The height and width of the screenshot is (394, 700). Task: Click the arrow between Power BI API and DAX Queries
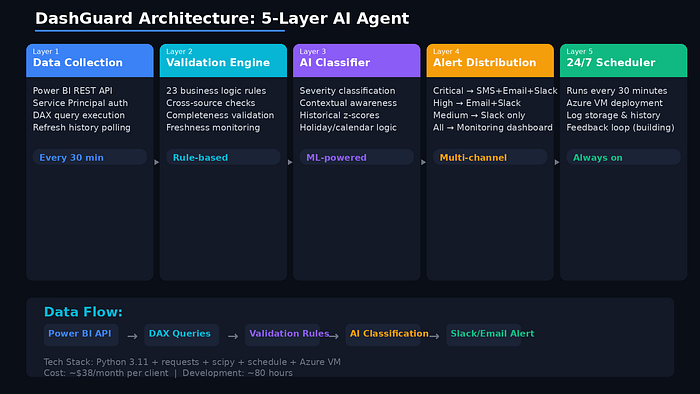coord(132,336)
